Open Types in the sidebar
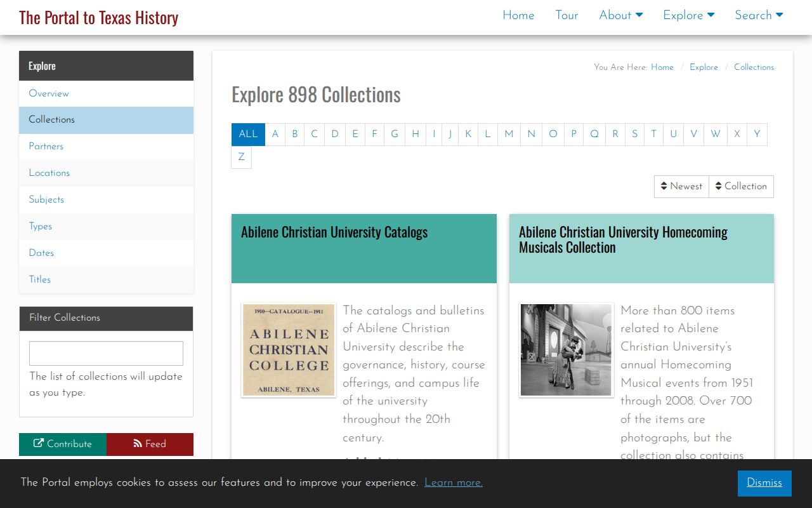 click(106, 227)
